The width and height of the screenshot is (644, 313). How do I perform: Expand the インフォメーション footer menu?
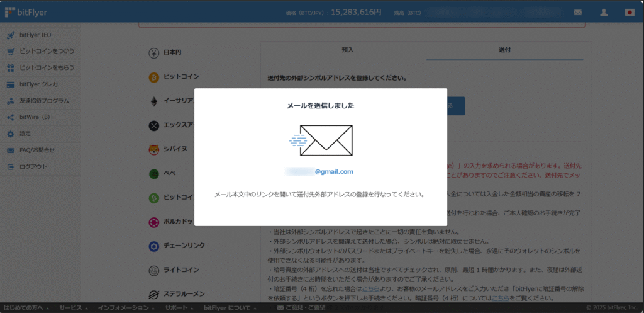coord(126,308)
